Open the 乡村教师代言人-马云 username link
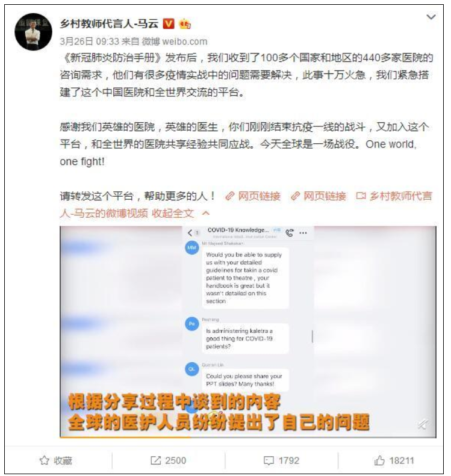The height and width of the screenshot is (476, 451). click(x=109, y=23)
